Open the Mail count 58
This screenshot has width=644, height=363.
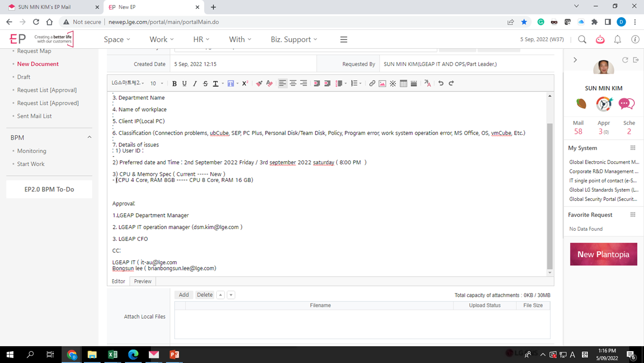(x=578, y=131)
